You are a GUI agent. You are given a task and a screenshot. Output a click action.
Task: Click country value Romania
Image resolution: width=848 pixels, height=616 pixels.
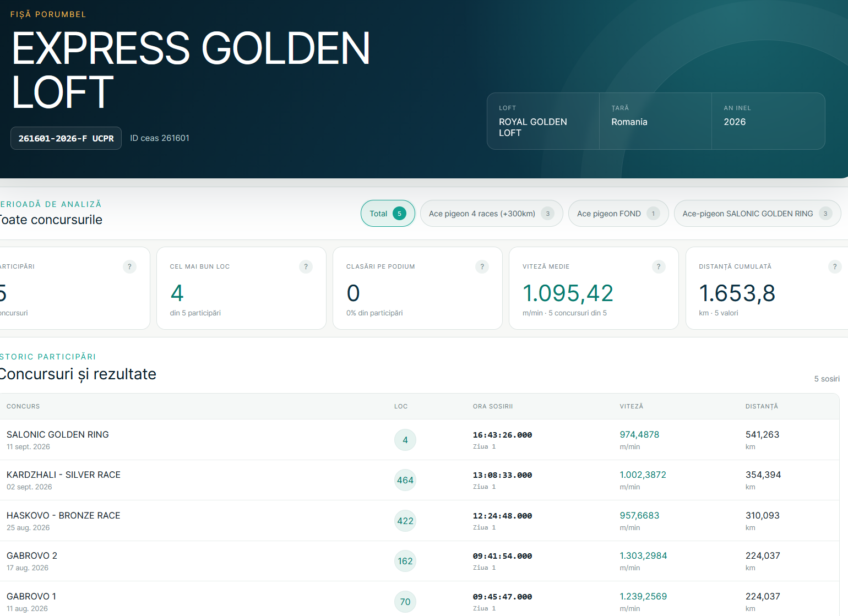point(629,122)
